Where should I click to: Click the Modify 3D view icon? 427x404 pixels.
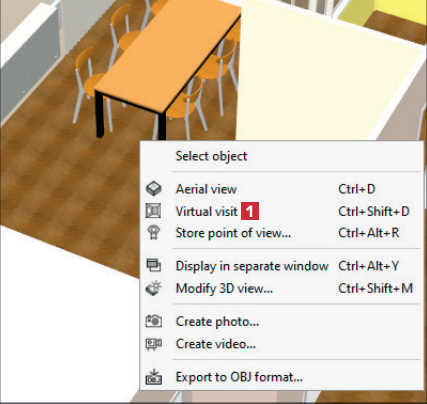(x=154, y=288)
